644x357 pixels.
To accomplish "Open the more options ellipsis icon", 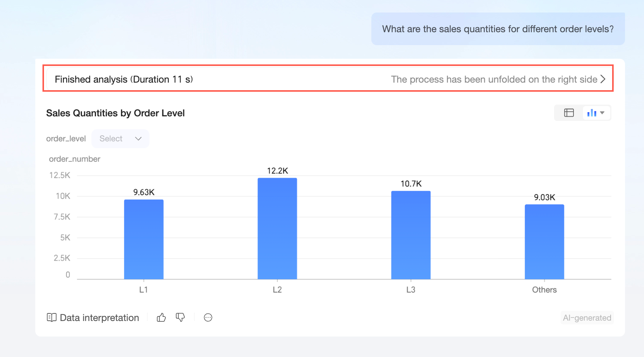I will click(x=208, y=318).
